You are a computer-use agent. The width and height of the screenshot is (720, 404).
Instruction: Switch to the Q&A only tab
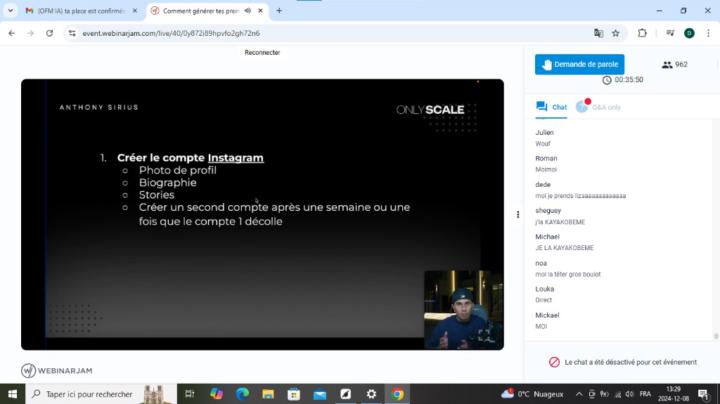(598, 107)
